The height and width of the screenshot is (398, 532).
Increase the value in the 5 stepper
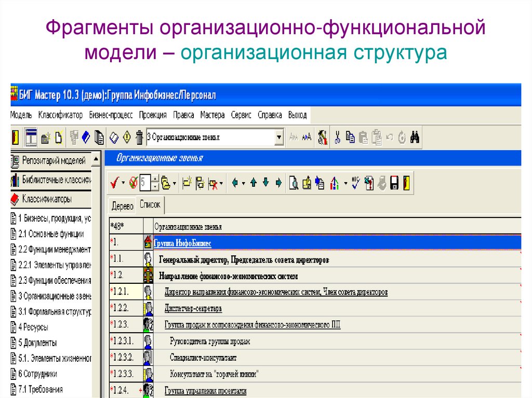(x=154, y=177)
